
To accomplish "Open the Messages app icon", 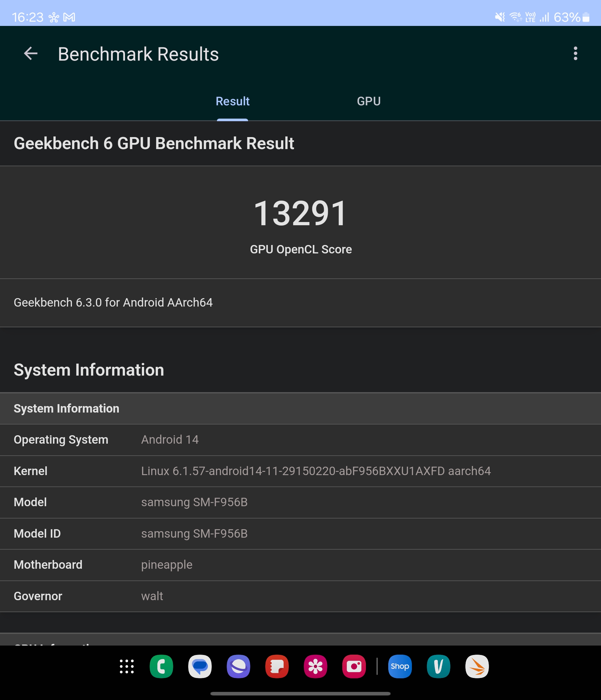I will click(x=200, y=667).
